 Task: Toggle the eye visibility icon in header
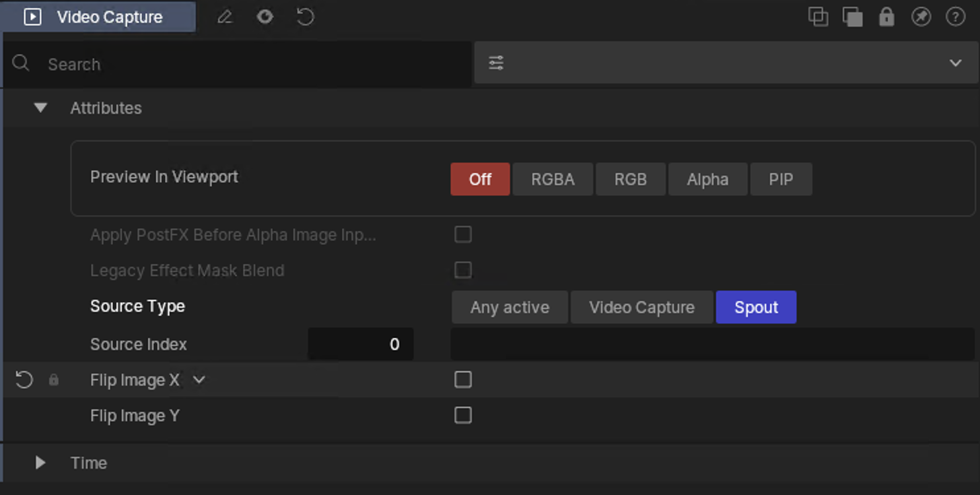265,17
